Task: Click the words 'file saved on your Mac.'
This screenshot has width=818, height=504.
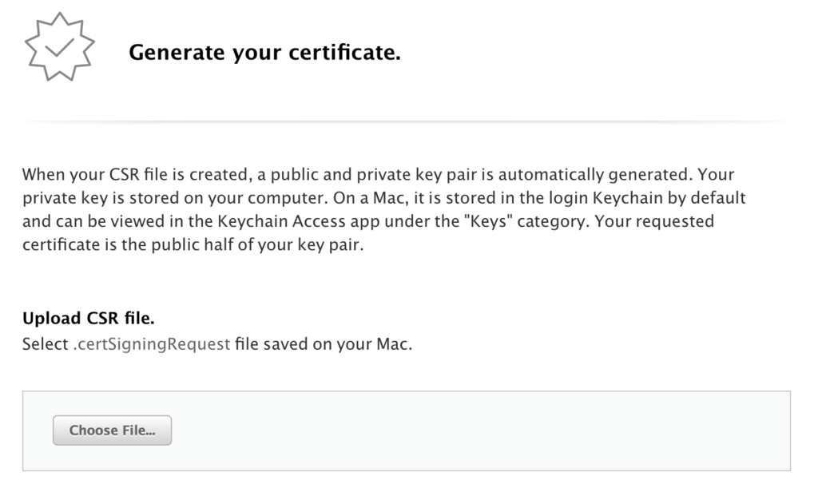Action: click(x=324, y=344)
